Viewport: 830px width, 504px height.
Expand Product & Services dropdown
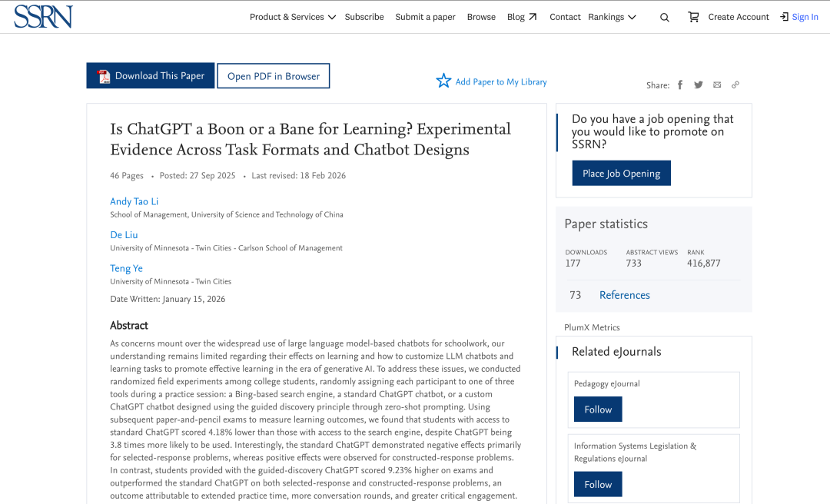(x=293, y=17)
